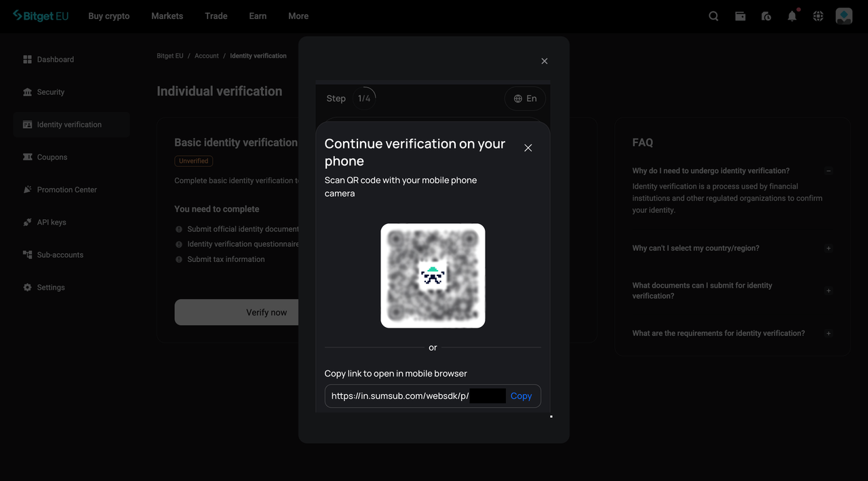Click the API keys sidebar icon
The image size is (868, 481).
click(27, 223)
